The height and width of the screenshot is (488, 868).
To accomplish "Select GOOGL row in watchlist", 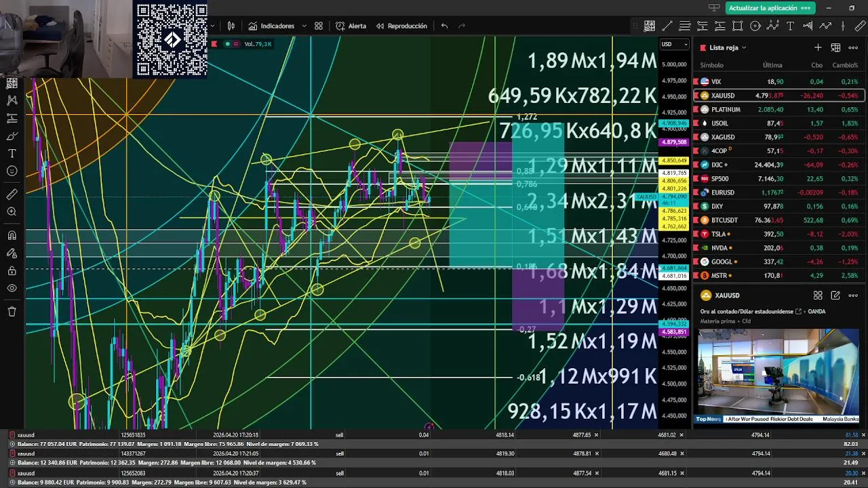I will (778, 262).
